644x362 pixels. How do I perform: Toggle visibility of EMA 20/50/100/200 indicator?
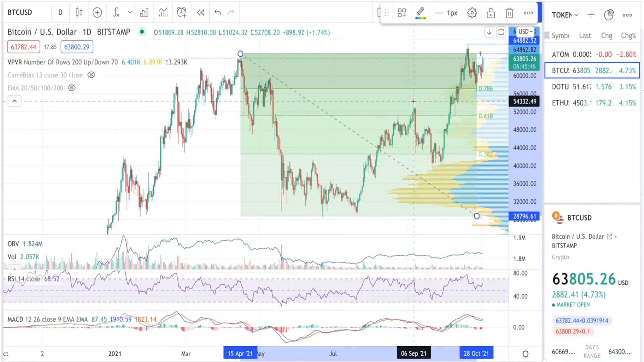[x=72, y=88]
